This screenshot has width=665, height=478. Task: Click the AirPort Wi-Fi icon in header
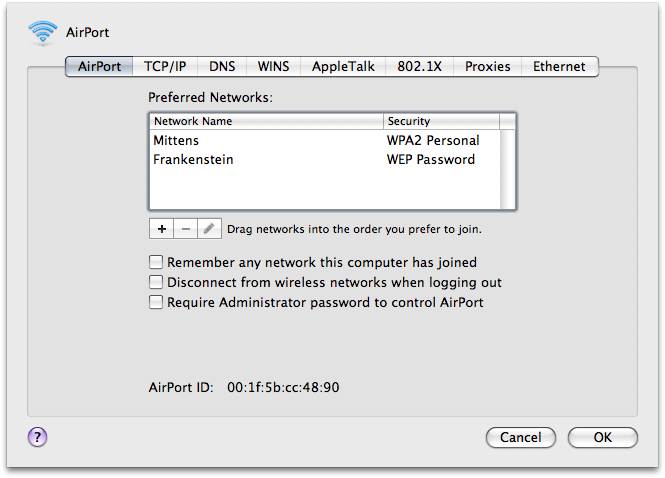(x=42, y=32)
